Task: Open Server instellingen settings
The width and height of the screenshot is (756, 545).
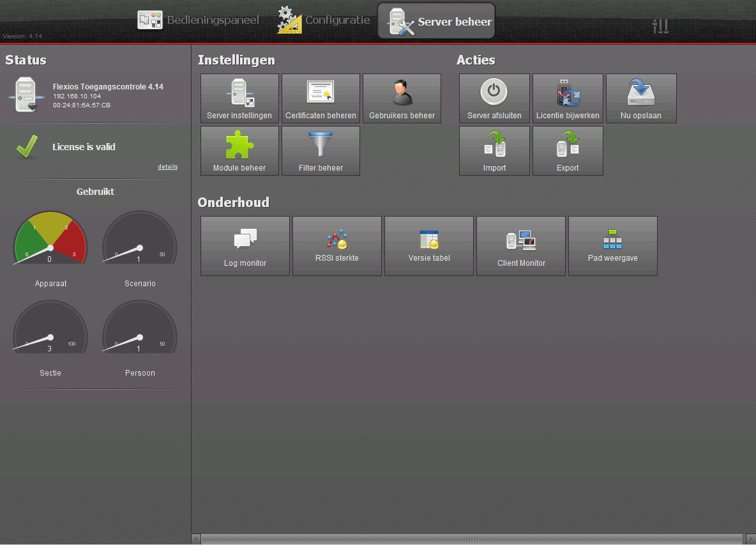Action: click(239, 98)
